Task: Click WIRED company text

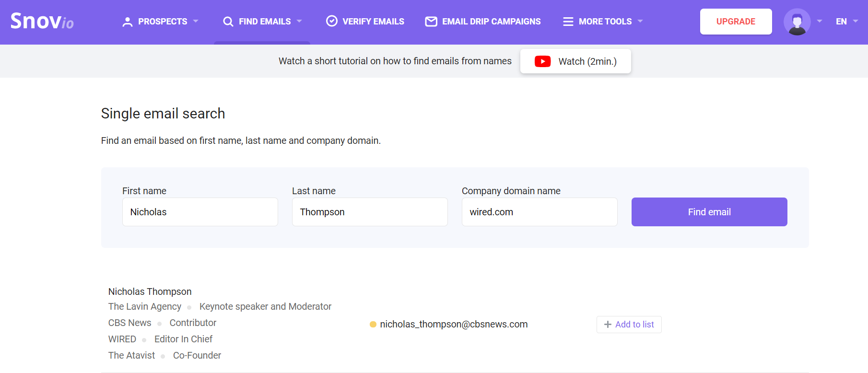Action: [x=122, y=339]
